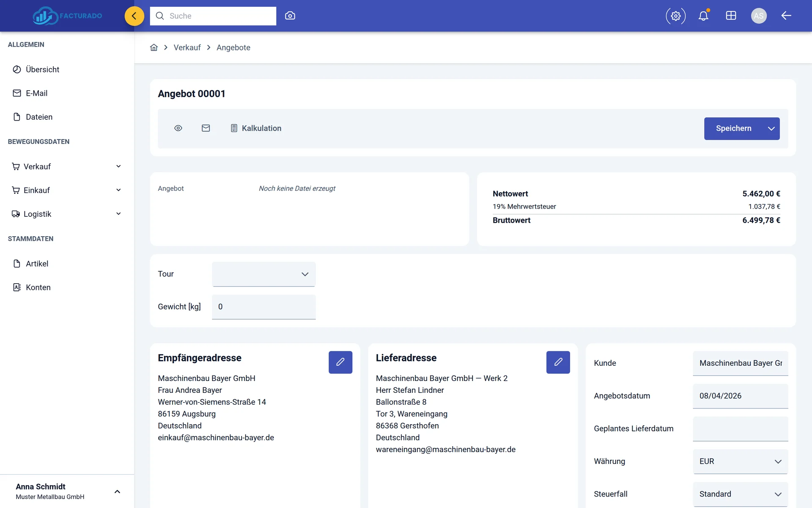
Task: Open the grid layout icon
Action: [731, 16]
